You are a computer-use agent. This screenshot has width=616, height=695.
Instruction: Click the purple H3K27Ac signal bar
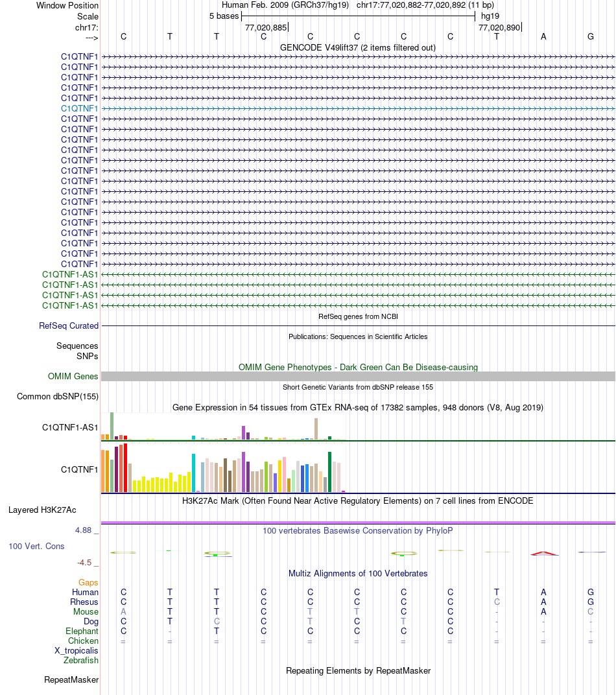(x=358, y=523)
